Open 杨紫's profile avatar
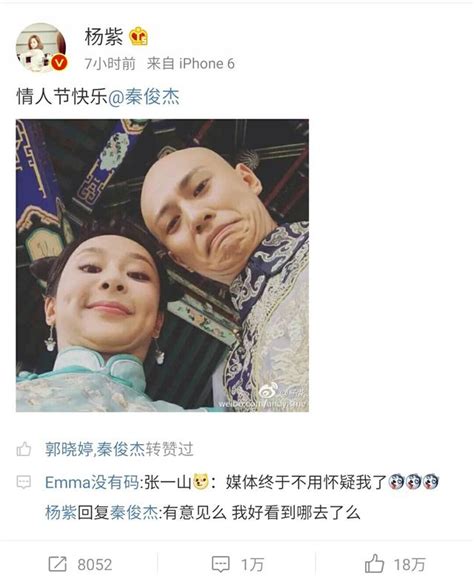The height and width of the screenshot is (582, 474). tap(41, 48)
